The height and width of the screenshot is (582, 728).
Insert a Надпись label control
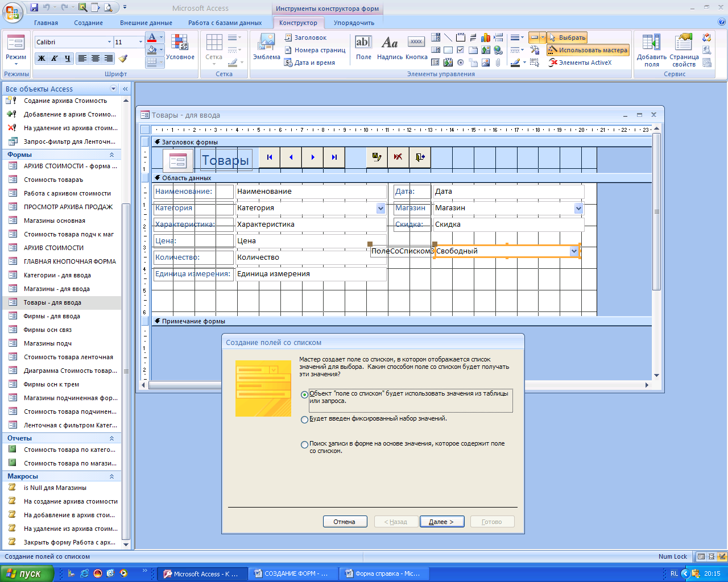(x=390, y=47)
